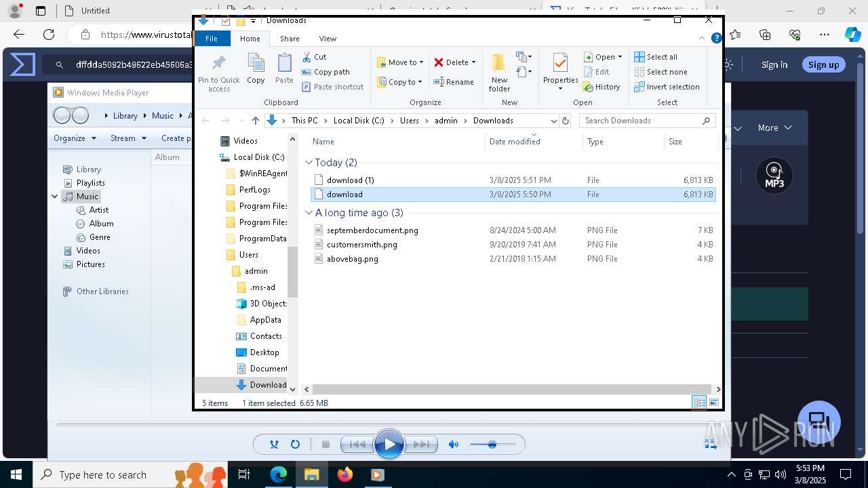Click Edit in the Open group
Screen dimensions: 868x488
596,72
